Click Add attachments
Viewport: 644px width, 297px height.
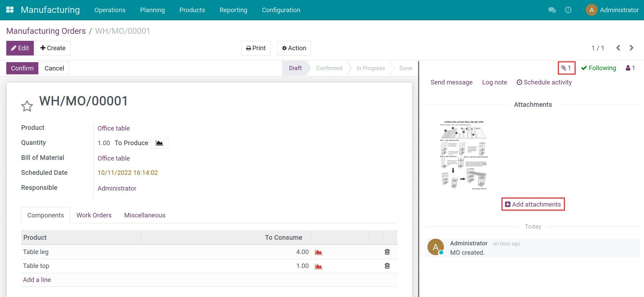click(533, 205)
